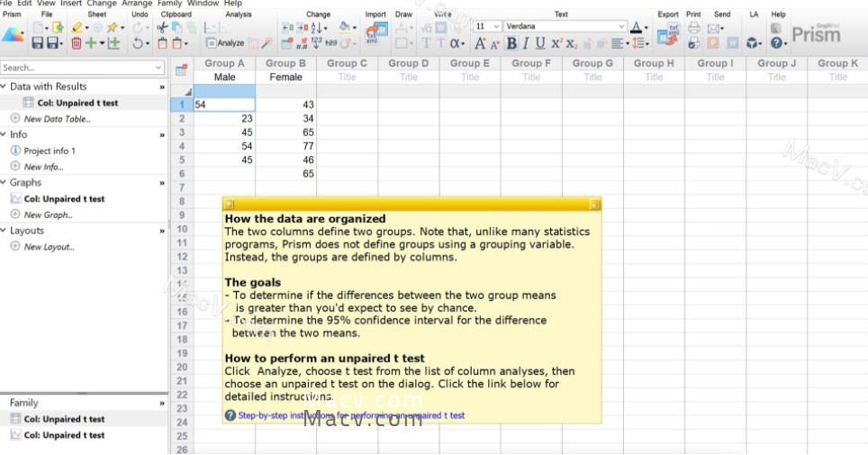This screenshot has width=868, height=455.
Task: Select Col: Unpaired t test under Graphs
Action: pyautogui.click(x=64, y=198)
